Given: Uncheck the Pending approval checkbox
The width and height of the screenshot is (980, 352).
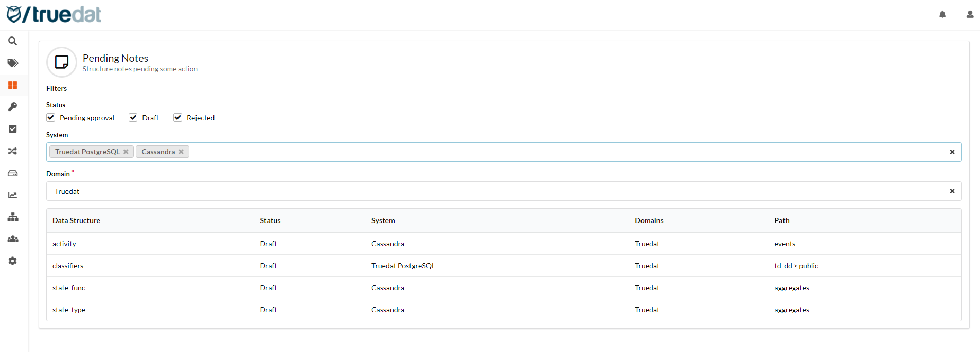Looking at the screenshot, I should coord(51,118).
